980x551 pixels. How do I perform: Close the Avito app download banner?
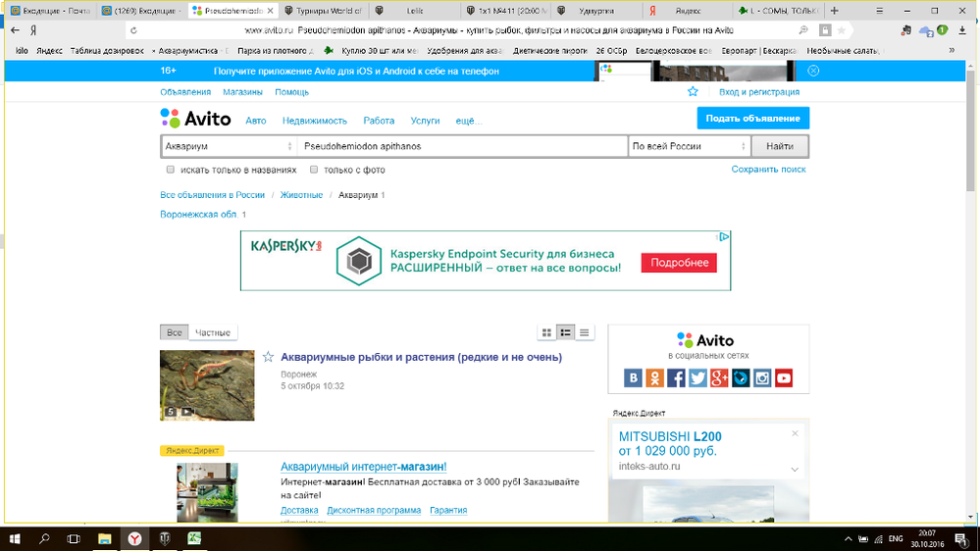(x=813, y=71)
